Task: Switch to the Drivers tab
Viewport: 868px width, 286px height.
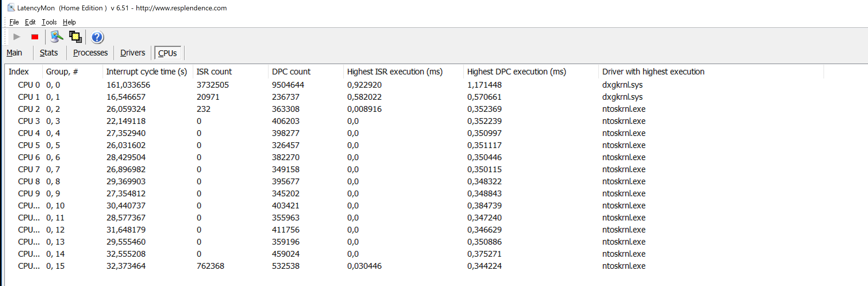Action: click(x=132, y=53)
